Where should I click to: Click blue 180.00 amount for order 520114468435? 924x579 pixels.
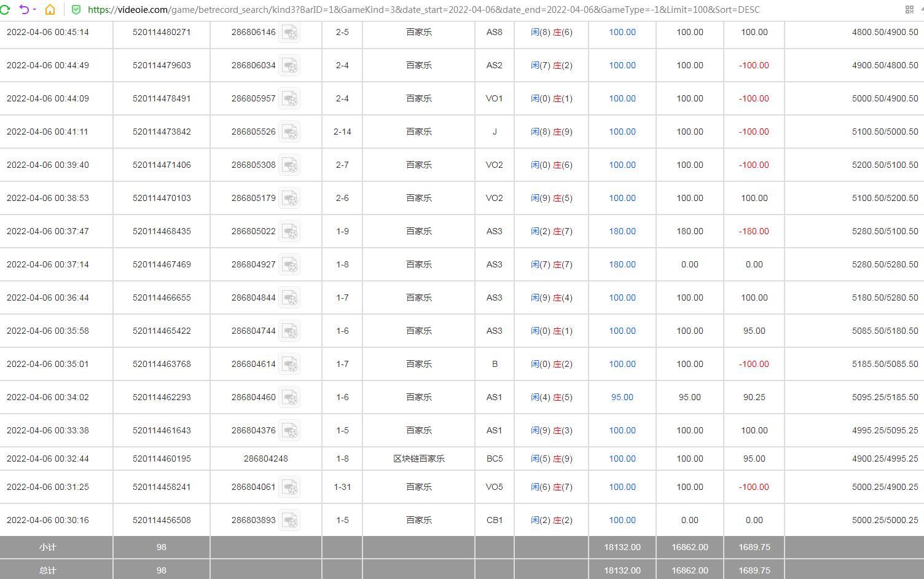pyautogui.click(x=622, y=231)
